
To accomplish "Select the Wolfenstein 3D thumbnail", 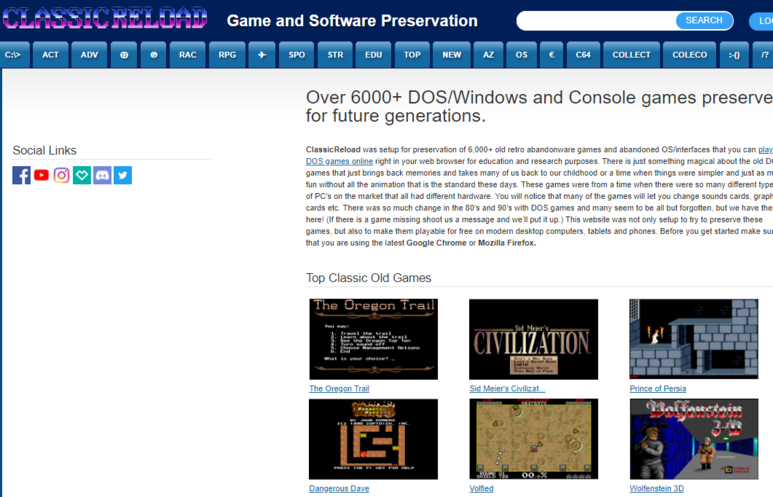I will [x=694, y=439].
